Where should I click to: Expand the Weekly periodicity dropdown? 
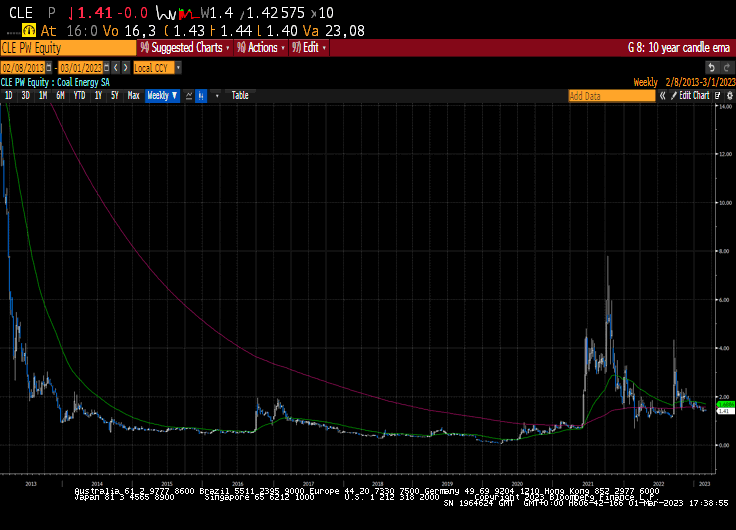[162, 96]
